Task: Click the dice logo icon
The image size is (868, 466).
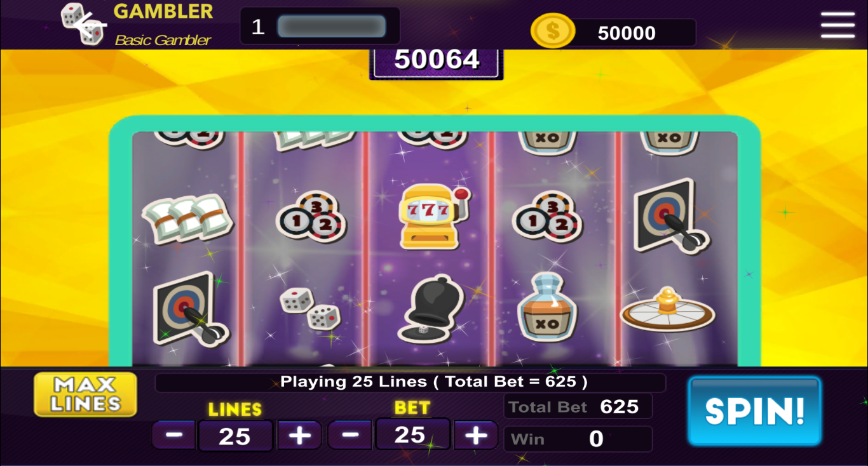Action: coord(84,24)
